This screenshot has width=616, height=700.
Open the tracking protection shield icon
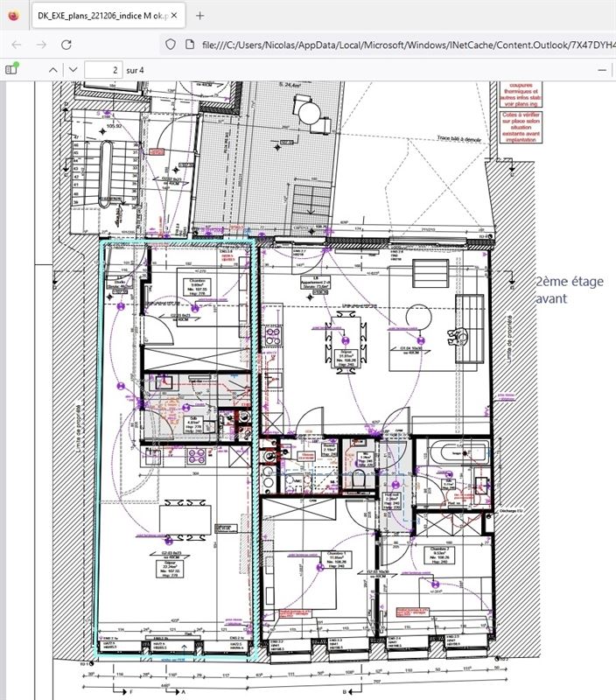coord(171,44)
